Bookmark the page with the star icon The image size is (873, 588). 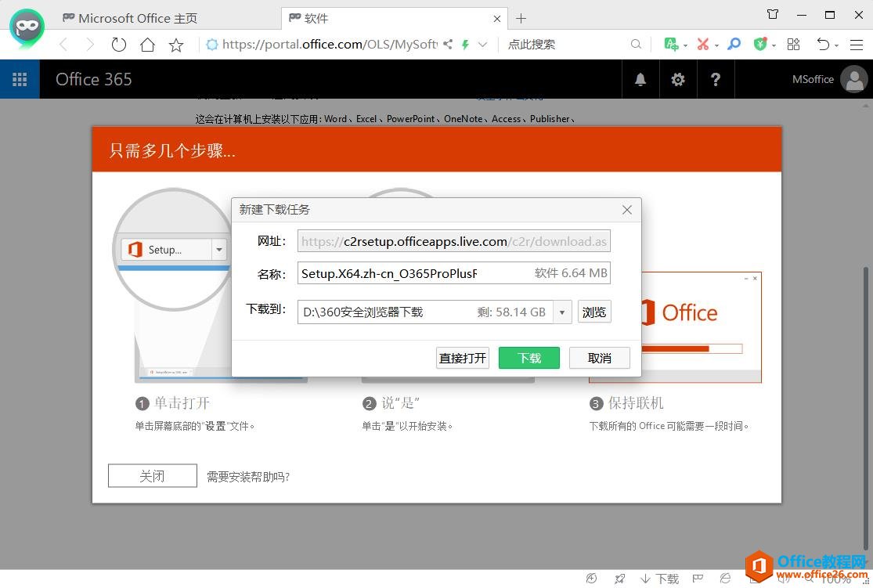pyautogui.click(x=176, y=45)
